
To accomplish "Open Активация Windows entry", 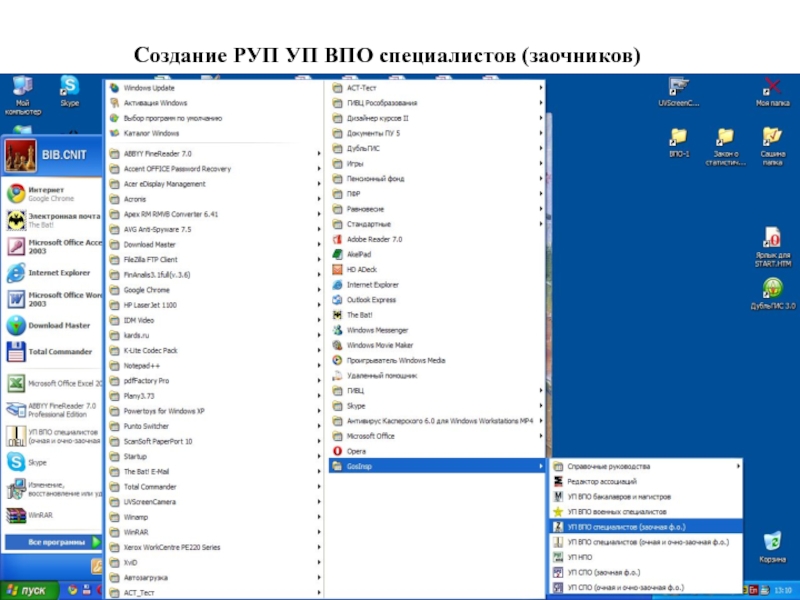I will 215,103.
